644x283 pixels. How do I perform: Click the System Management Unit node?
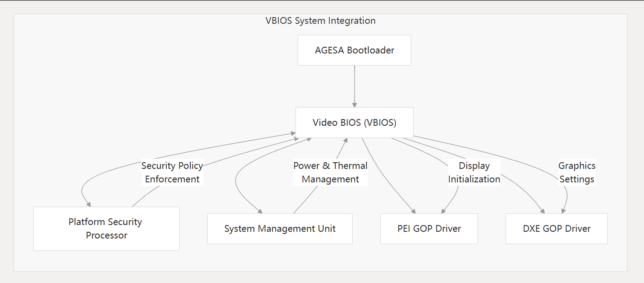[x=280, y=228]
